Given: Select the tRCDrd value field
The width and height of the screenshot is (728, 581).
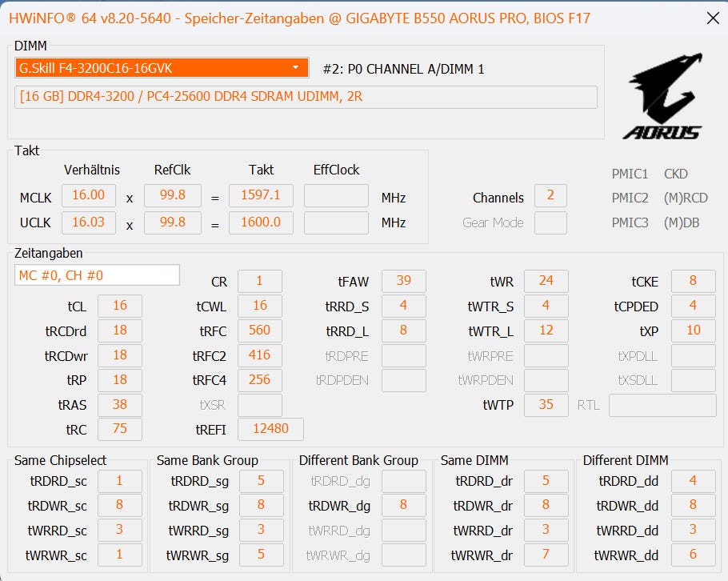Looking at the screenshot, I should pyautogui.click(x=120, y=331).
